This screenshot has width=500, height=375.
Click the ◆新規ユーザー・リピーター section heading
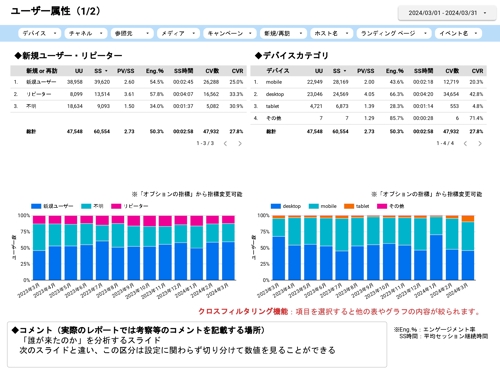(x=68, y=56)
